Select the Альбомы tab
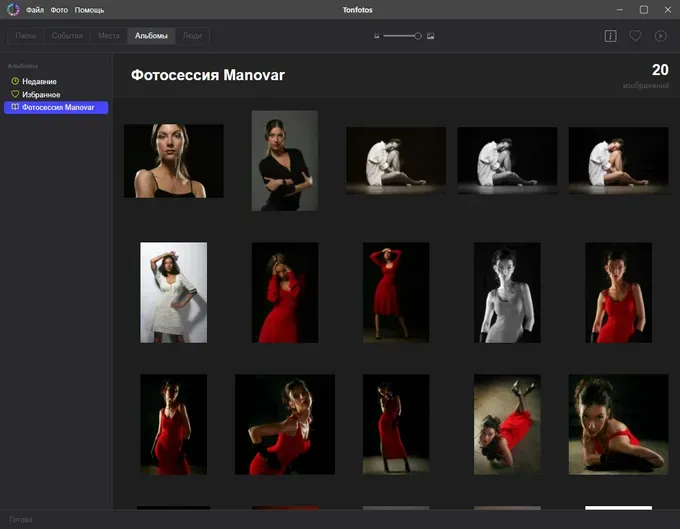This screenshot has width=680, height=529. pos(151,36)
